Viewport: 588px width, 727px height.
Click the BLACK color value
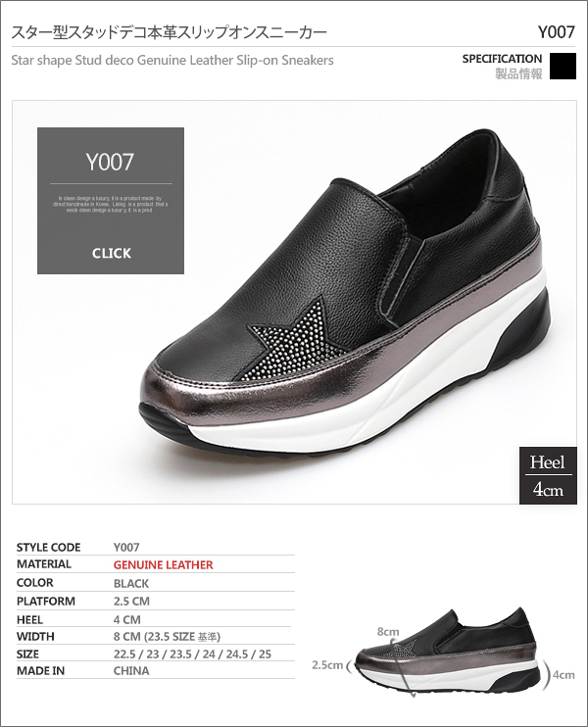pos(131,583)
